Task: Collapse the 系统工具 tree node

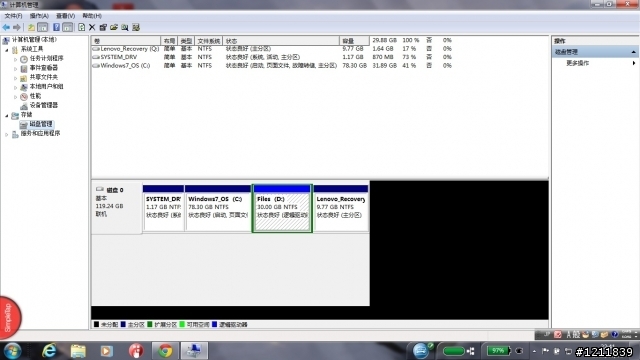Action: pyautogui.click(x=7, y=50)
